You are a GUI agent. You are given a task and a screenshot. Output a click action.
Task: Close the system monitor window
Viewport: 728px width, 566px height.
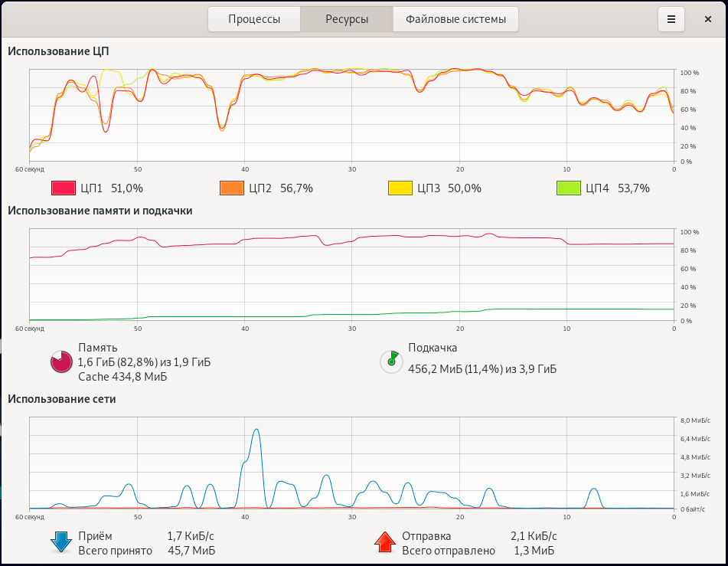708,19
